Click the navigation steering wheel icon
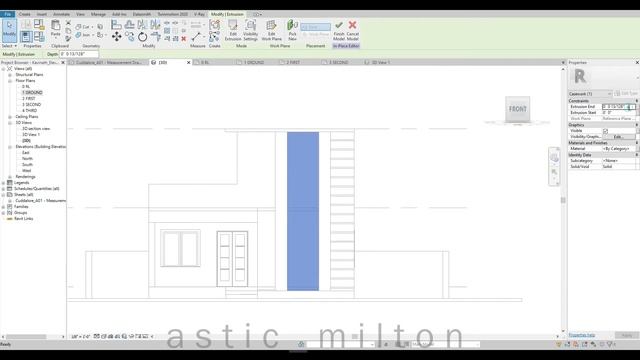Image resolution: width=640 pixels, height=360 pixels. pos(554,158)
